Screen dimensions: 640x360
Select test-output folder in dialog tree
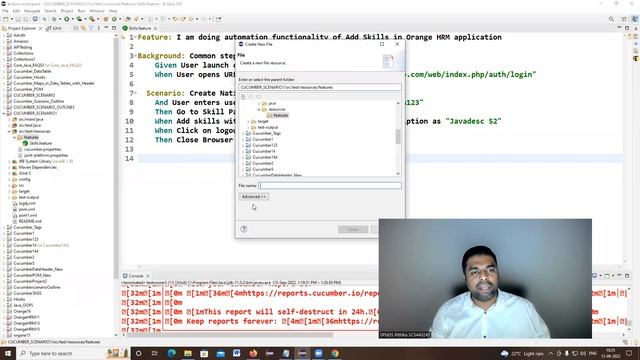(x=267, y=127)
